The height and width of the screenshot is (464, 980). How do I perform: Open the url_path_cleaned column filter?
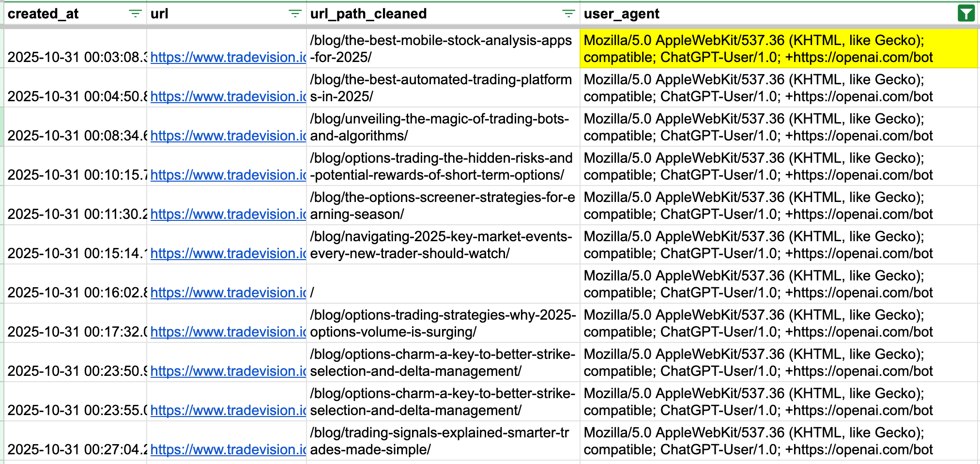[x=569, y=14]
